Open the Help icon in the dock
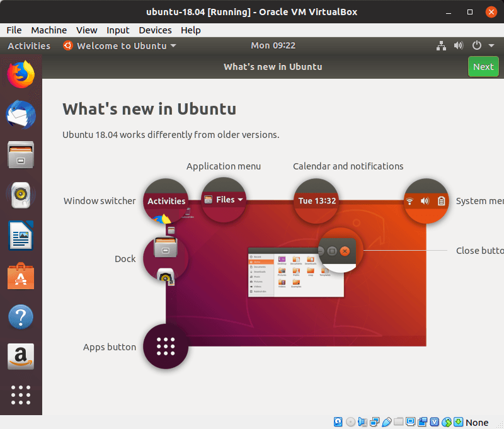The height and width of the screenshot is (429, 504). tap(21, 317)
